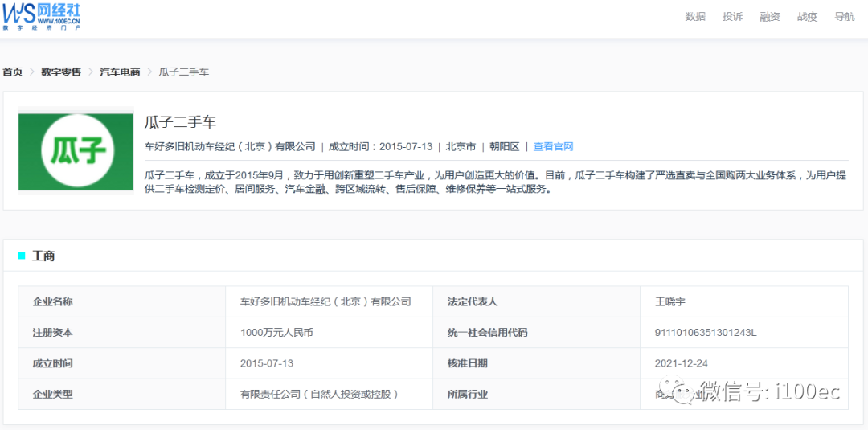Go to 首页 in breadcrumb
Screen dimensions: 868x430
coord(13,72)
